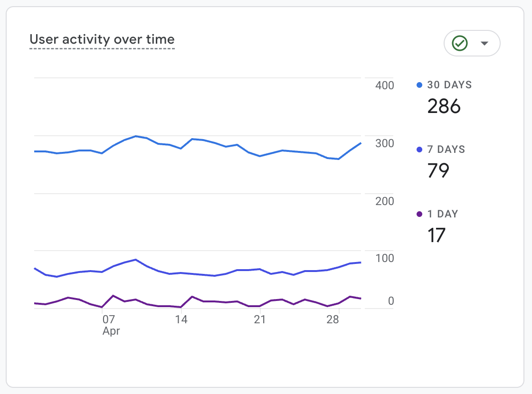532x394 pixels.
Task: Click the 100 y-axis label
Action: pyautogui.click(x=384, y=259)
